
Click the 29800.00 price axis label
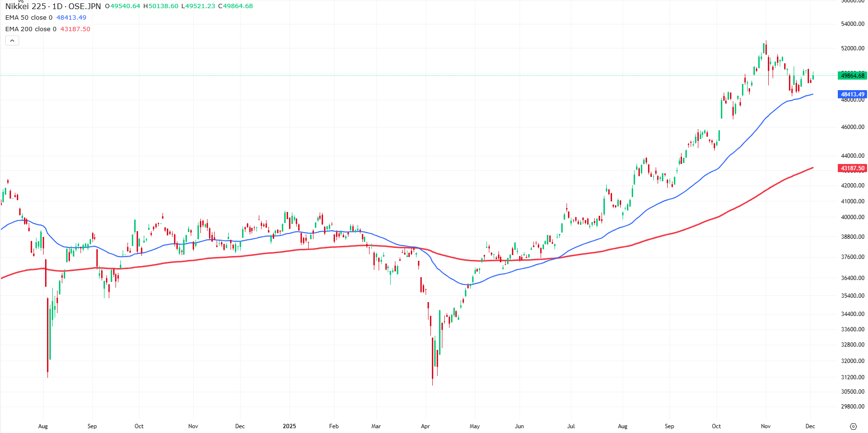pyautogui.click(x=853, y=407)
